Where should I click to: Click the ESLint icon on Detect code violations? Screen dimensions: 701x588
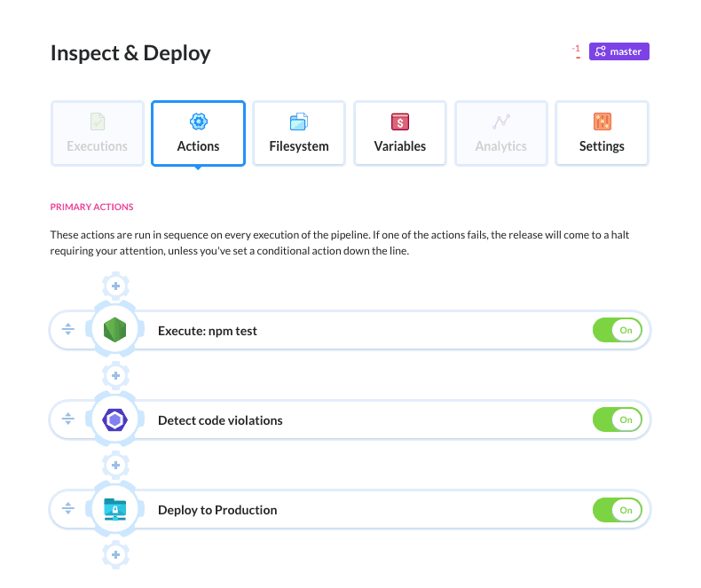[x=116, y=419]
